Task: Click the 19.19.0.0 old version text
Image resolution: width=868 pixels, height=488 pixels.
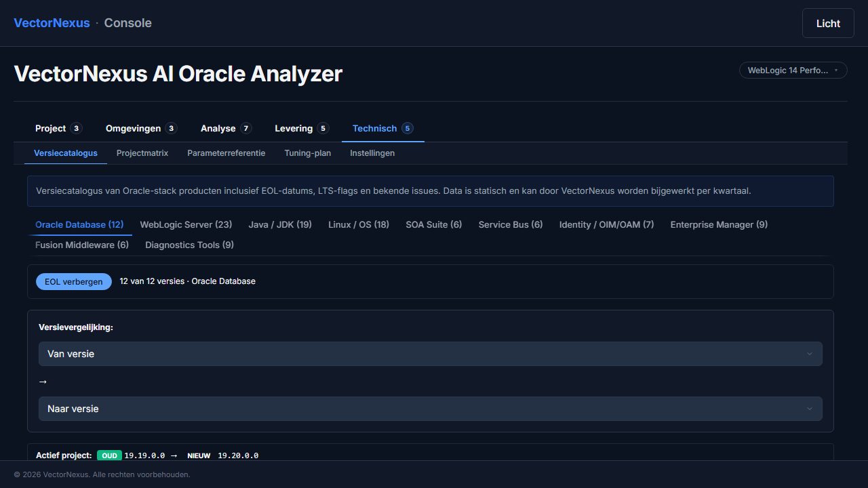Action: tap(144, 455)
